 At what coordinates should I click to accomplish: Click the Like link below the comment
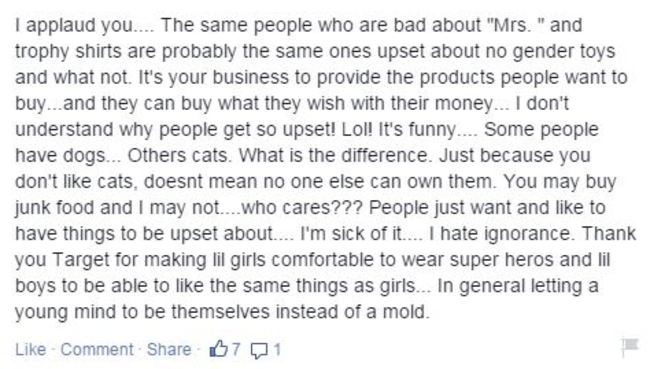pos(30,350)
